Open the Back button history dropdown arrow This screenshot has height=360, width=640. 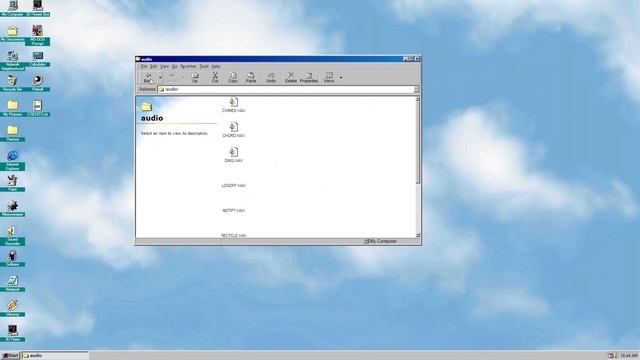click(160, 77)
